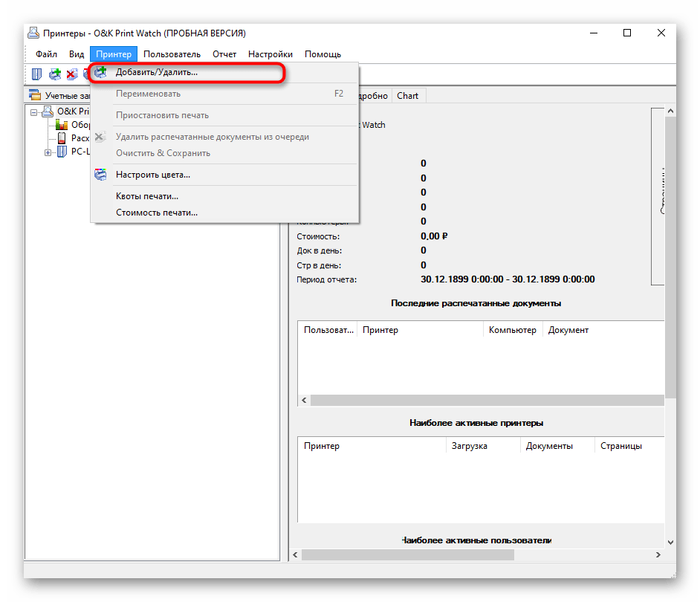
Task: Select the PC-L computer node in tree
Action: pyautogui.click(x=74, y=152)
